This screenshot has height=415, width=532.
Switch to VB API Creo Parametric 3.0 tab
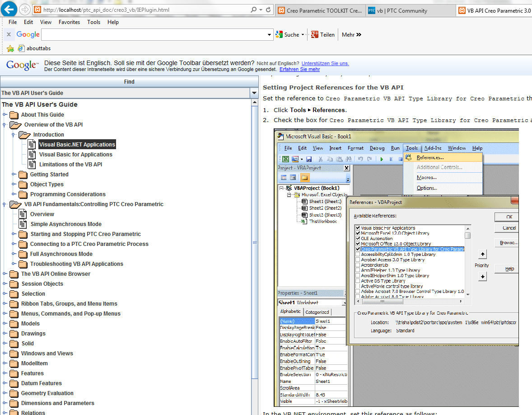point(494,10)
